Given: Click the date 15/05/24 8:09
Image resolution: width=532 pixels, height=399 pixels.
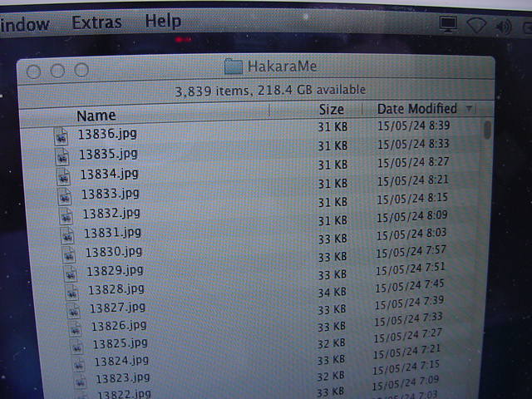Looking at the screenshot, I should click(412, 216).
